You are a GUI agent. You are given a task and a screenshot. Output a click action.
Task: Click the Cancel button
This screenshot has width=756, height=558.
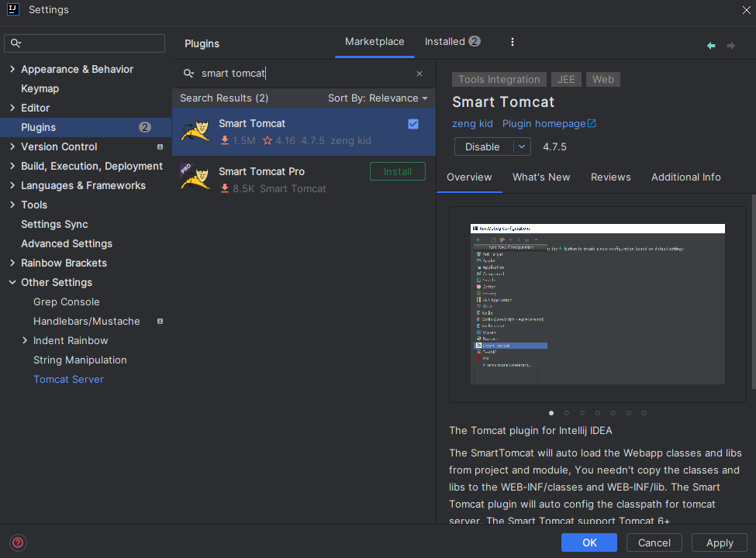654,542
